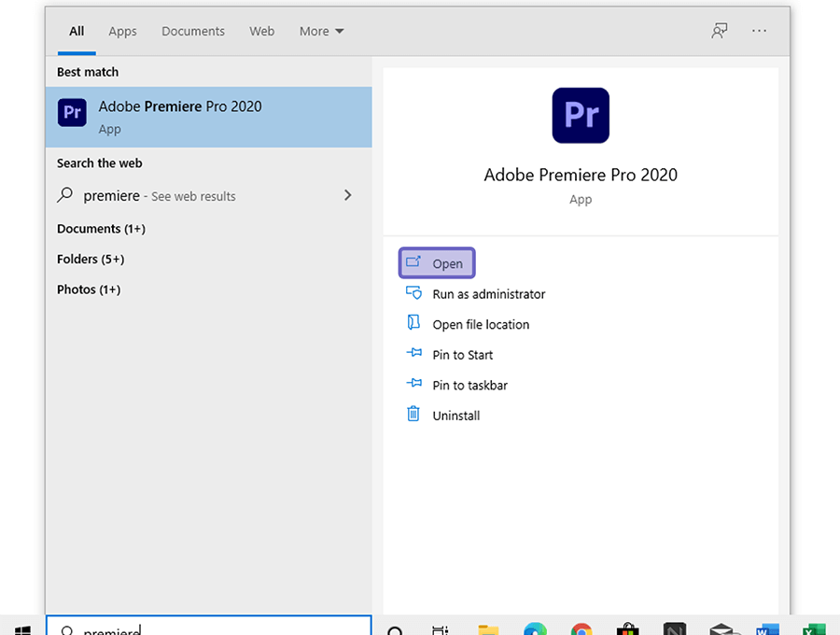Screen dimensions: 840x635
Task: Expand the More filter dropdown
Action: [321, 31]
